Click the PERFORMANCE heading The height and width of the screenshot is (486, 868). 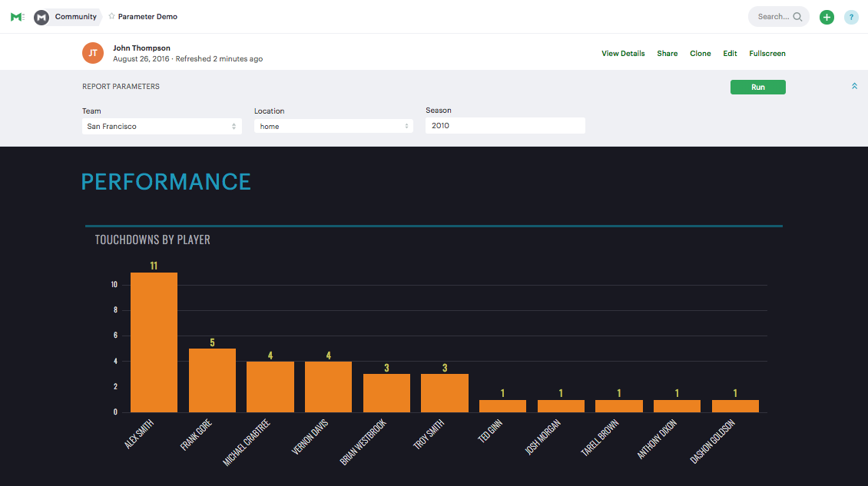[x=166, y=181]
